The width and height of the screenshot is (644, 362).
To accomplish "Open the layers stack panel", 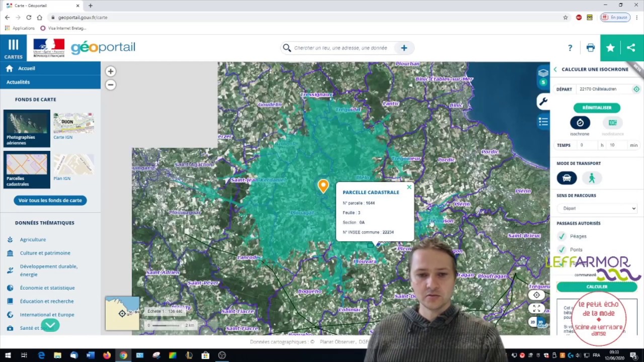I will (x=543, y=73).
